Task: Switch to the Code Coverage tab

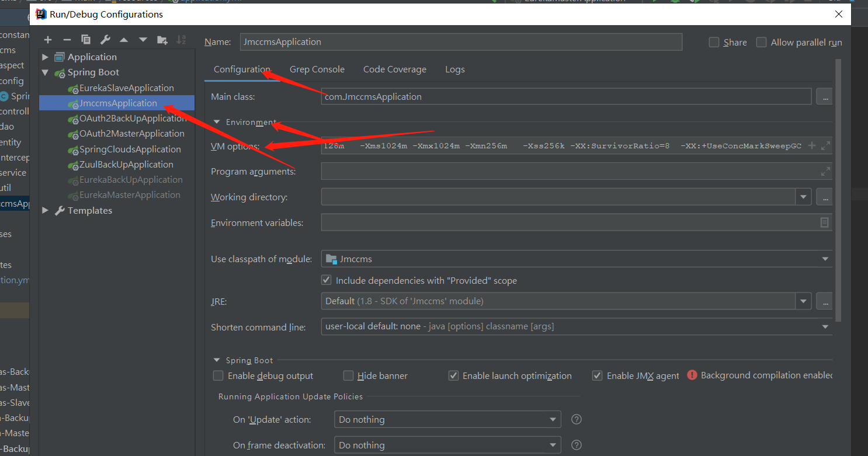Action: click(x=395, y=69)
